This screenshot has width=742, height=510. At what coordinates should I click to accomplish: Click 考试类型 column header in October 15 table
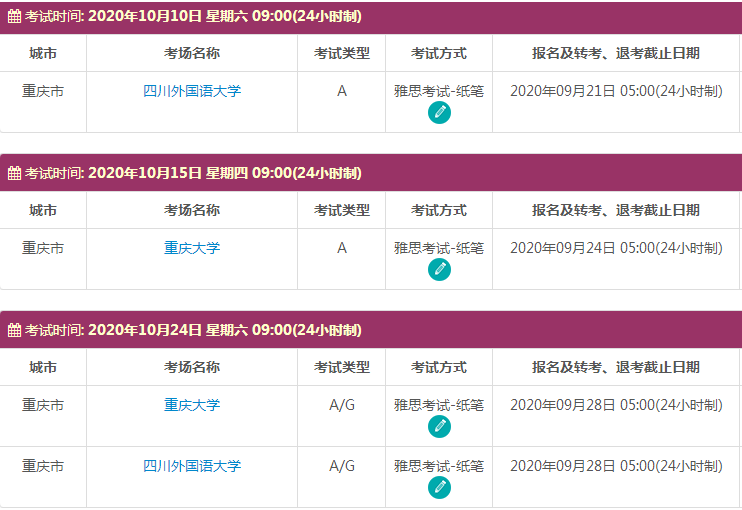pos(342,210)
